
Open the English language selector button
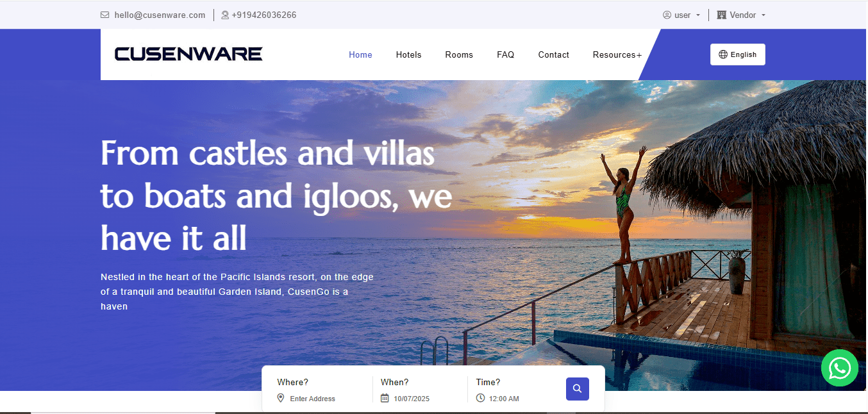738,54
